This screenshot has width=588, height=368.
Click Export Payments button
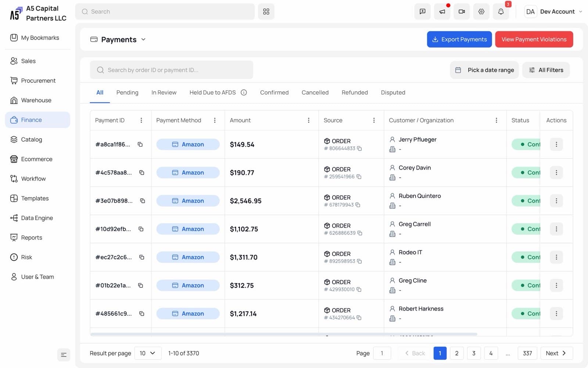click(459, 39)
